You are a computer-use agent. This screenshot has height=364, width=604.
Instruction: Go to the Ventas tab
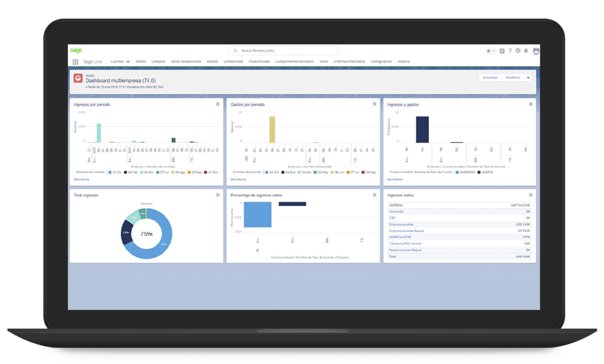click(140, 61)
